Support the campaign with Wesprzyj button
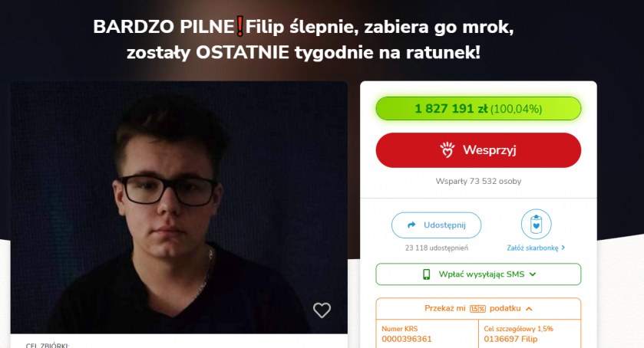Viewport: 644px width, 348px height. click(478, 149)
